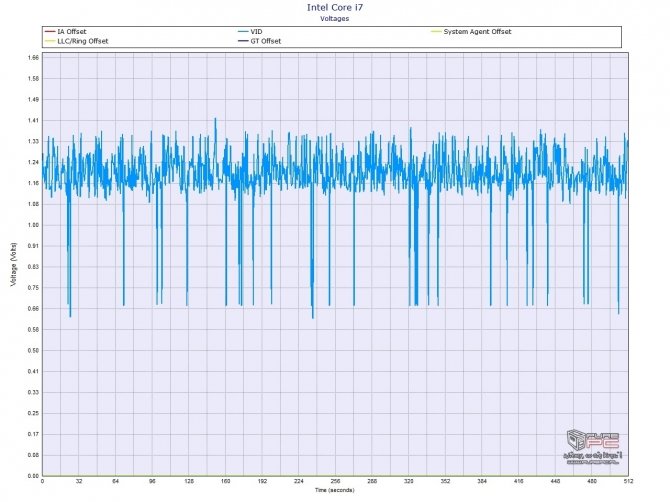Click the y-axis value 1.16
Image resolution: width=670 pixels, height=502 pixels.
coord(34,183)
